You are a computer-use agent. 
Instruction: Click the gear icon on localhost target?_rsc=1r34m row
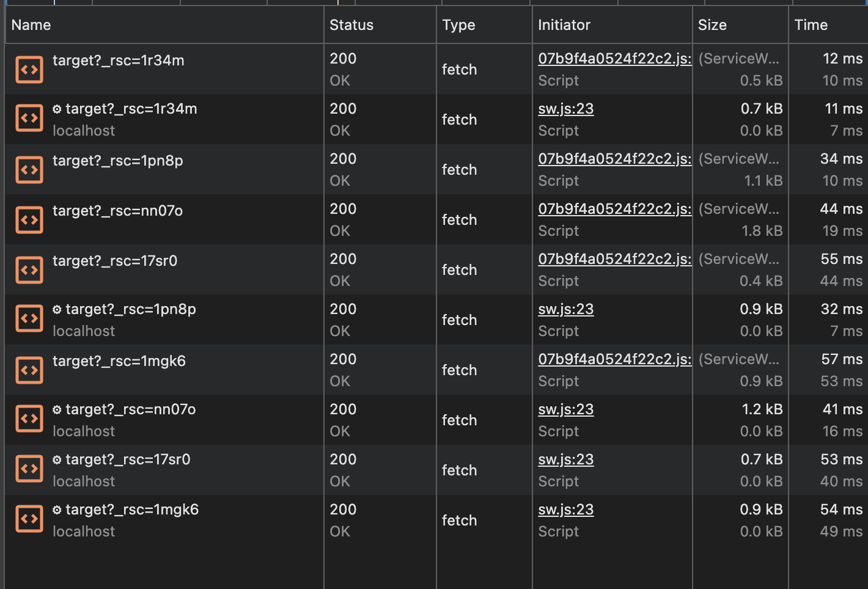(x=57, y=109)
